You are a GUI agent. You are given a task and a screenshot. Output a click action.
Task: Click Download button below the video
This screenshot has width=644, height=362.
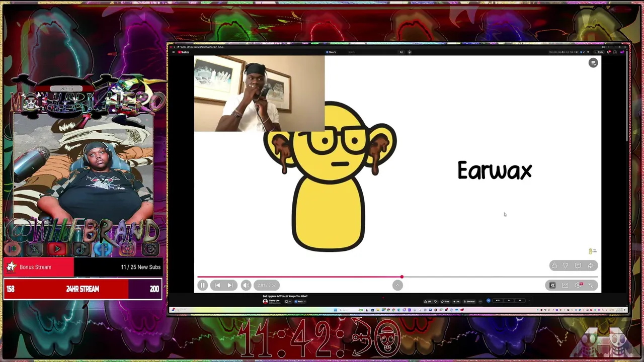pyautogui.click(x=469, y=302)
